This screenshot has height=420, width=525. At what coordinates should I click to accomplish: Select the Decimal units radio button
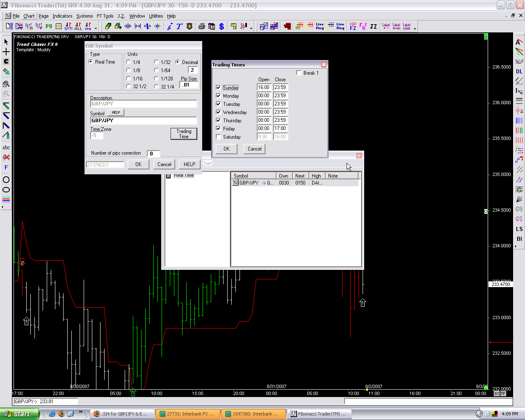pos(178,62)
